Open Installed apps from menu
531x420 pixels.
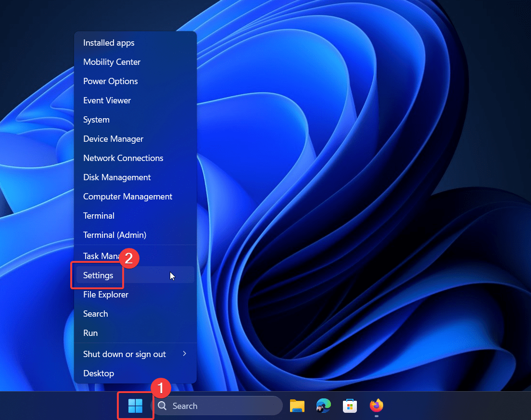(109, 43)
